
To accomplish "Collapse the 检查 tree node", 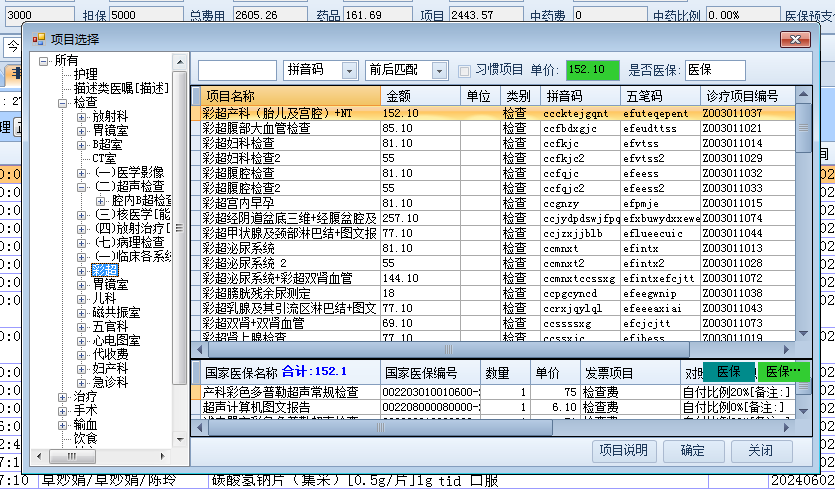I will [x=62, y=103].
